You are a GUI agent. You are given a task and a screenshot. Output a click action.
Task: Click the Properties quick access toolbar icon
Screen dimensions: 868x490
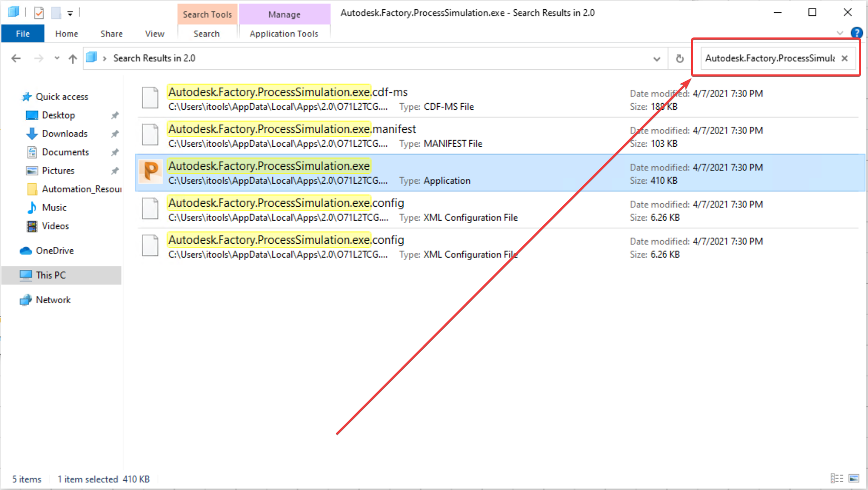pos(39,12)
